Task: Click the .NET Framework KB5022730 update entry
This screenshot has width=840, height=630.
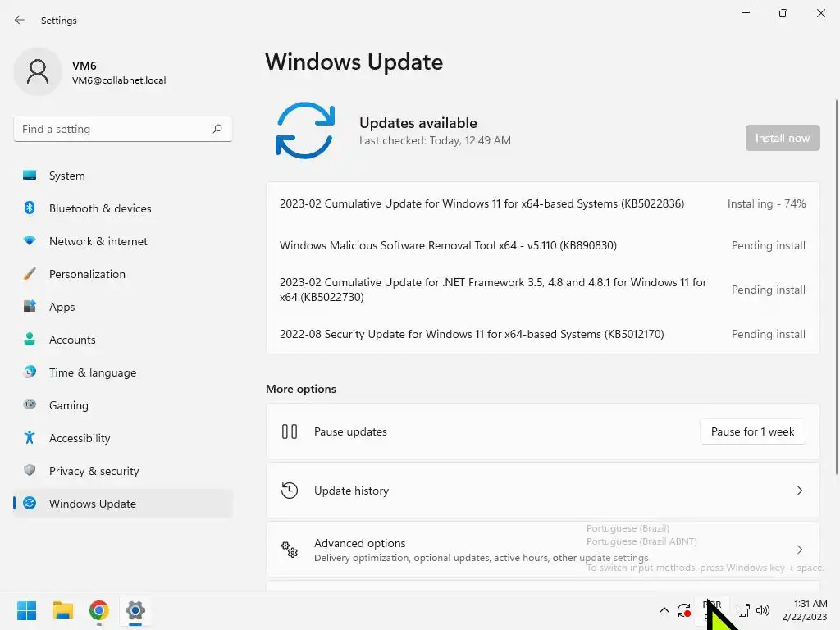Action: 543,290
